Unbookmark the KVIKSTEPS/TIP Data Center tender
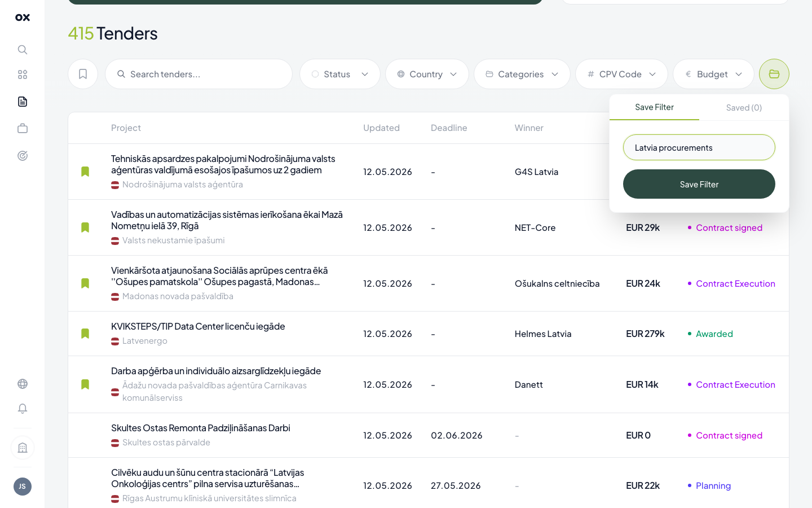 pyautogui.click(x=85, y=334)
